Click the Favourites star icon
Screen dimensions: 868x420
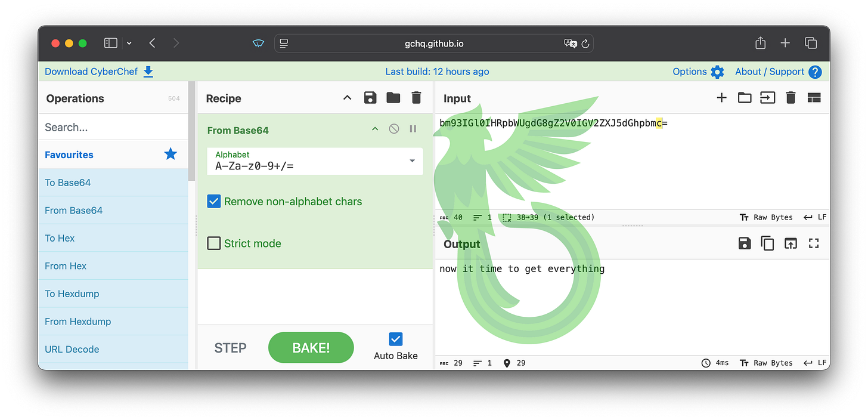tap(170, 155)
